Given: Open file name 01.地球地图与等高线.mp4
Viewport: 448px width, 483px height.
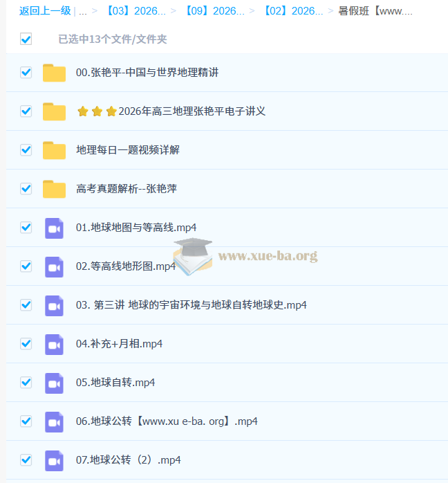Looking at the screenshot, I should click(x=136, y=228).
